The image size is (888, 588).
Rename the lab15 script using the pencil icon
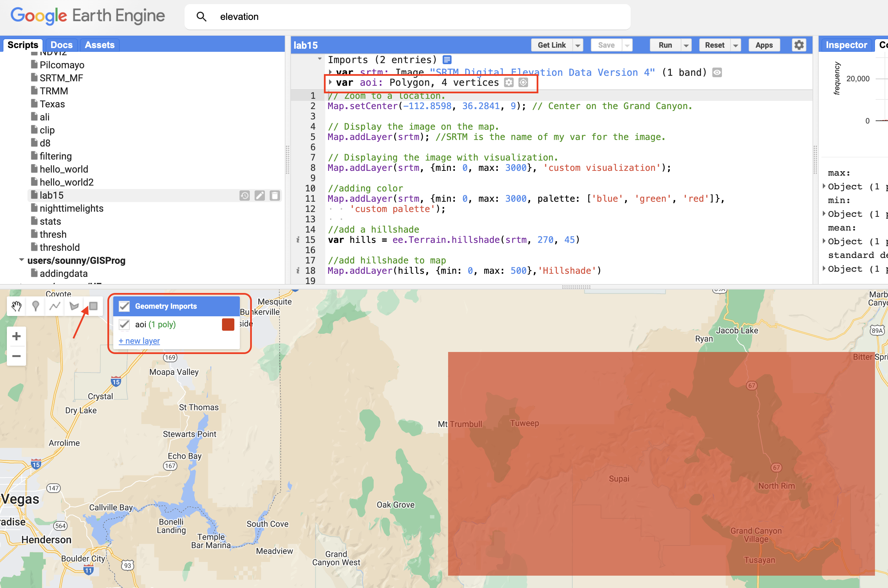point(260,195)
